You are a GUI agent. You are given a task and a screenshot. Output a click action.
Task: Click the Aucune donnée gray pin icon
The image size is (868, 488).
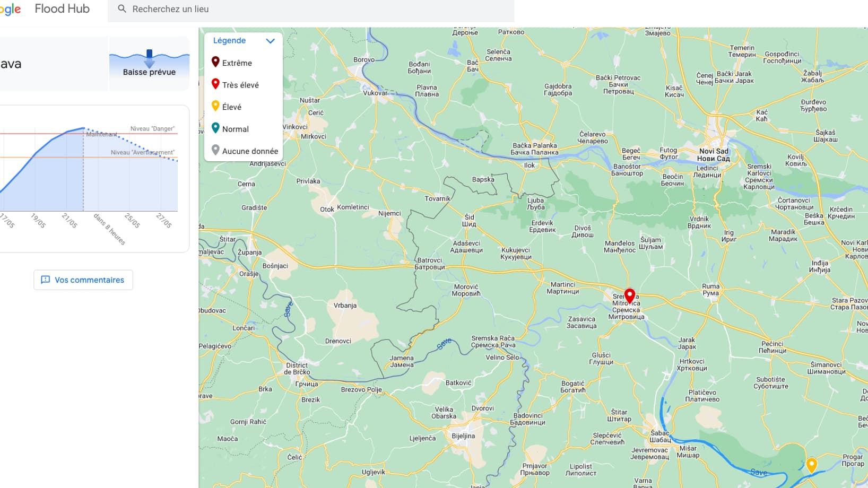pyautogui.click(x=215, y=151)
